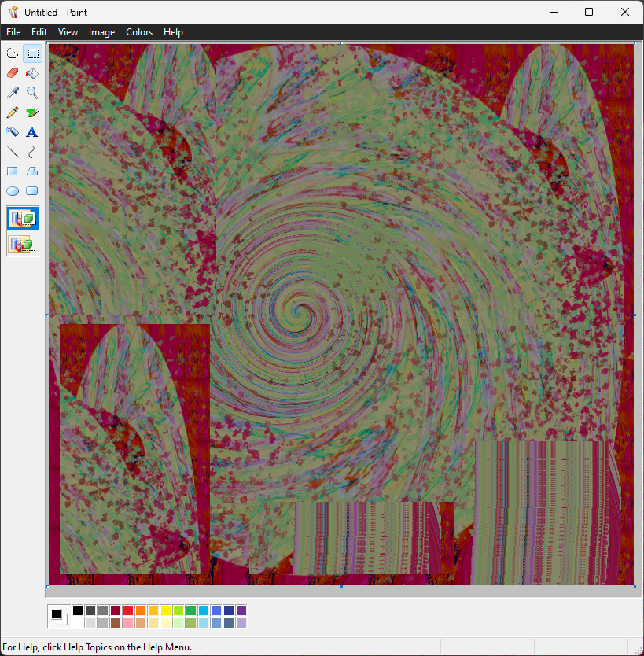The height and width of the screenshot is (656, 644).
Task: Pick the eyedropper Pick Color tool
Action: pyautogui.click(x=13, y=93)
